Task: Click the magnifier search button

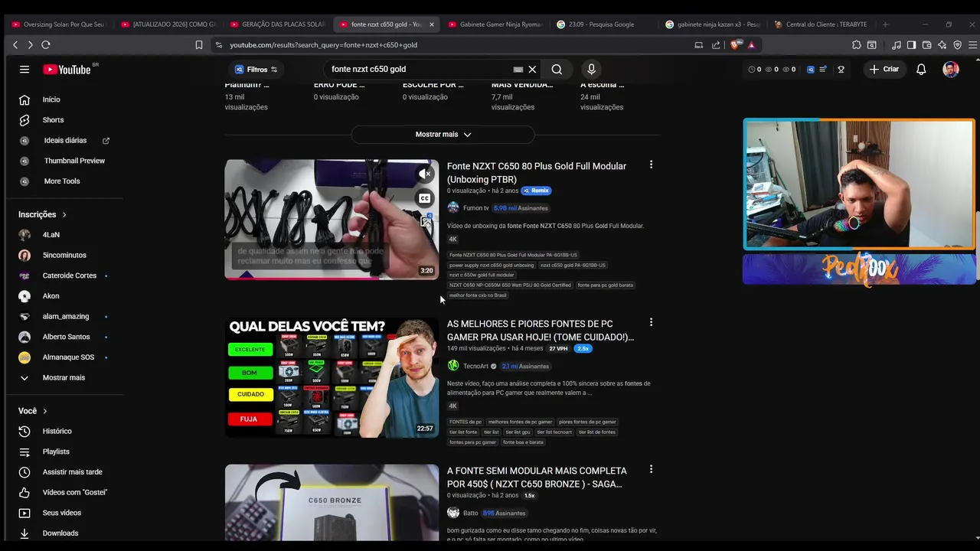Action: click(557, 69)
